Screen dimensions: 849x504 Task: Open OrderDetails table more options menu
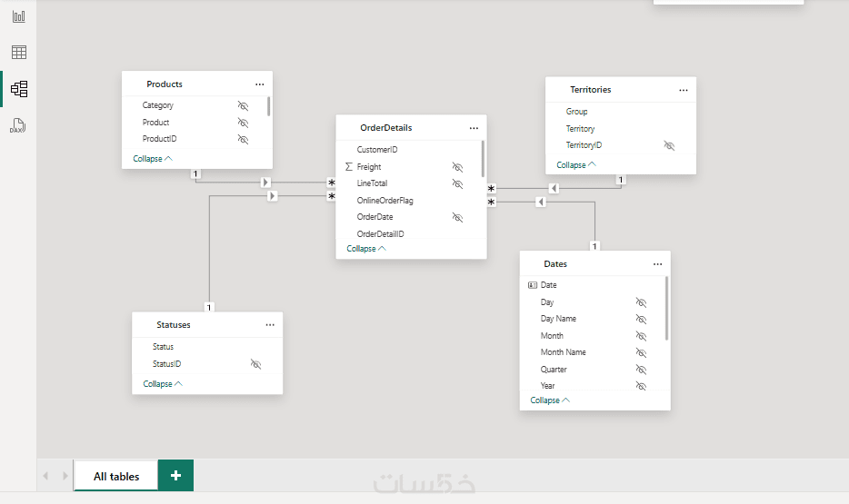point(474,128)
